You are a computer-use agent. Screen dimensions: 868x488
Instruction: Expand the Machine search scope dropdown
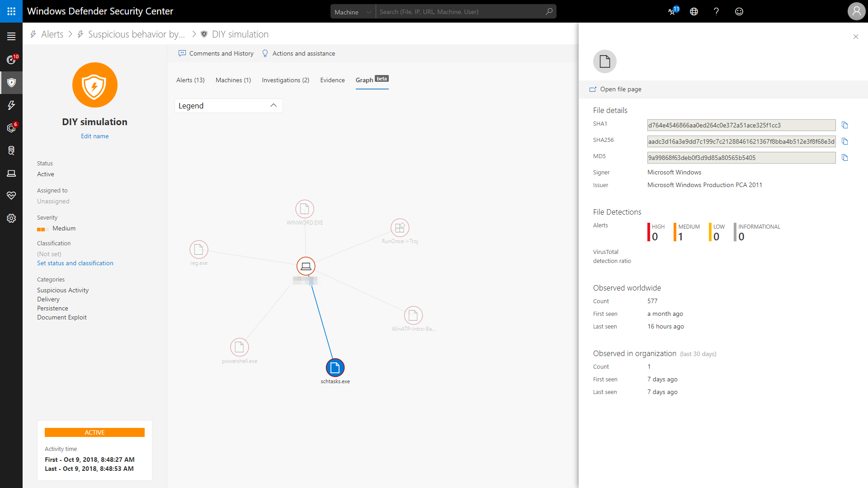(x=368, y=11)
